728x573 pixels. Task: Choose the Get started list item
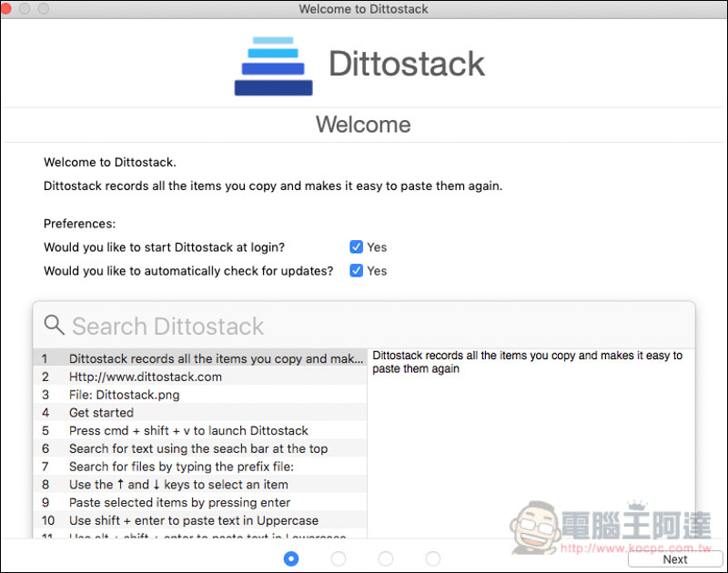tap(102, 413)
